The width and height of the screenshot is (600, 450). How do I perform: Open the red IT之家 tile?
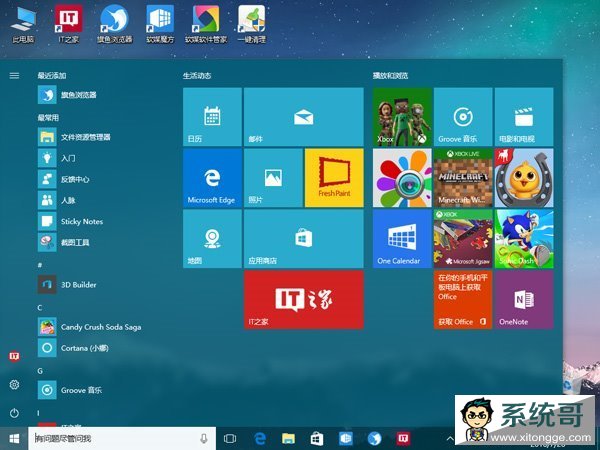click(x=304, y=300)
